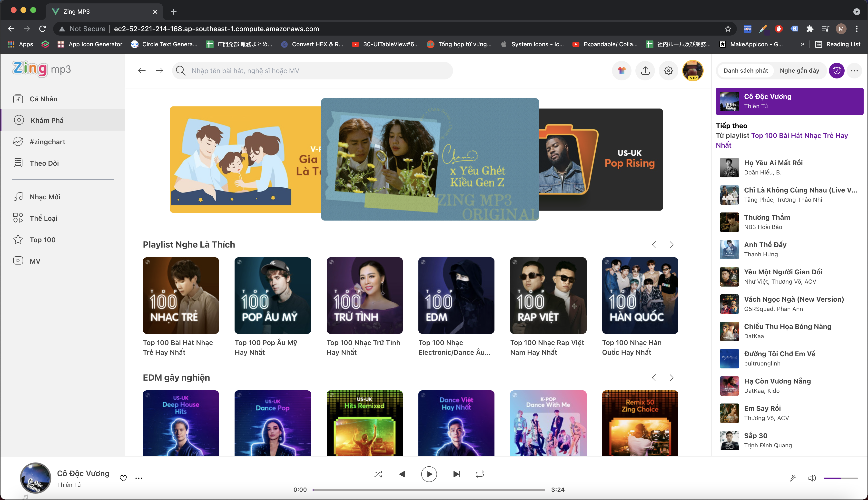The width and height of the screenshot is (868, 500).
Task: Show next EDM gây nghiện playlists
Action: (671, 378)
